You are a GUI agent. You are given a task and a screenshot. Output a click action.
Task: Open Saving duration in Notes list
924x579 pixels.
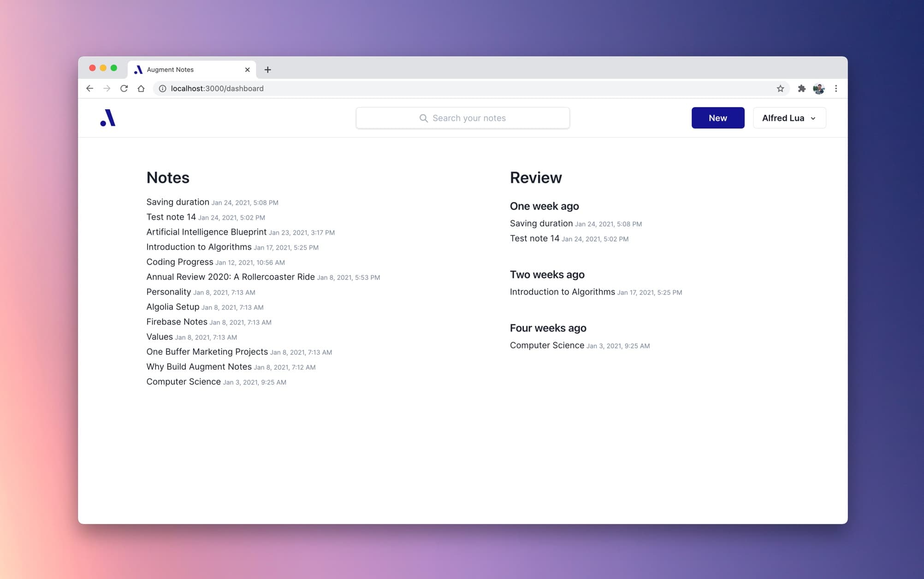tap(178, 202)
